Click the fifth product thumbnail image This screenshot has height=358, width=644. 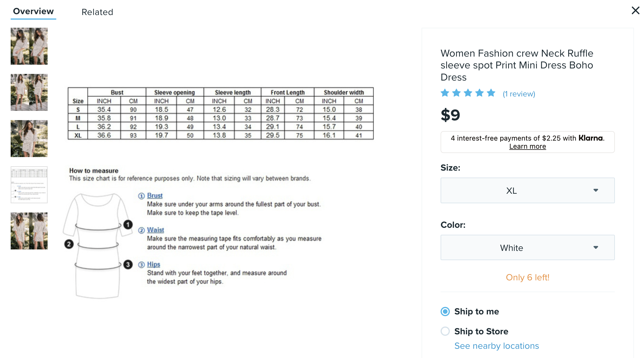(x=29, y=232)
